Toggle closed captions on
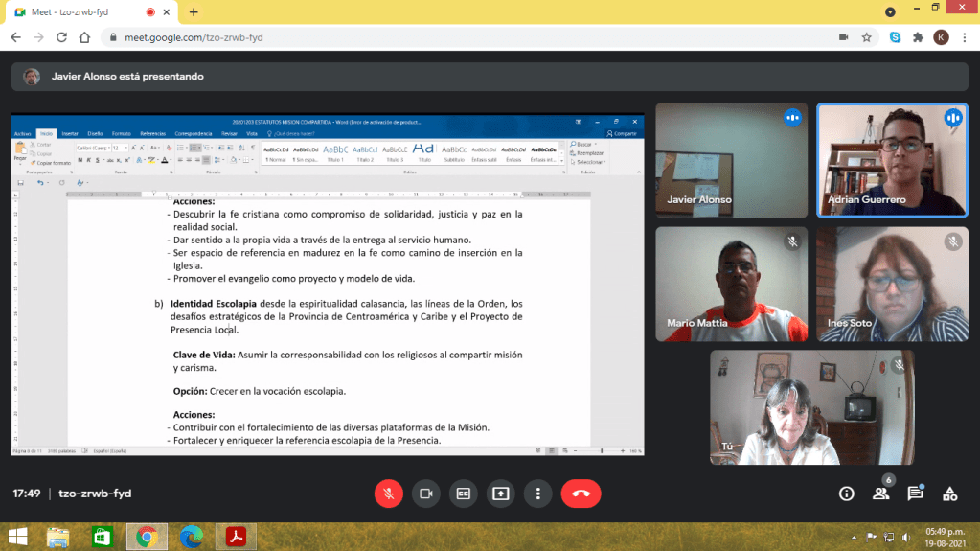980x551 pixels. coord(463,494)
